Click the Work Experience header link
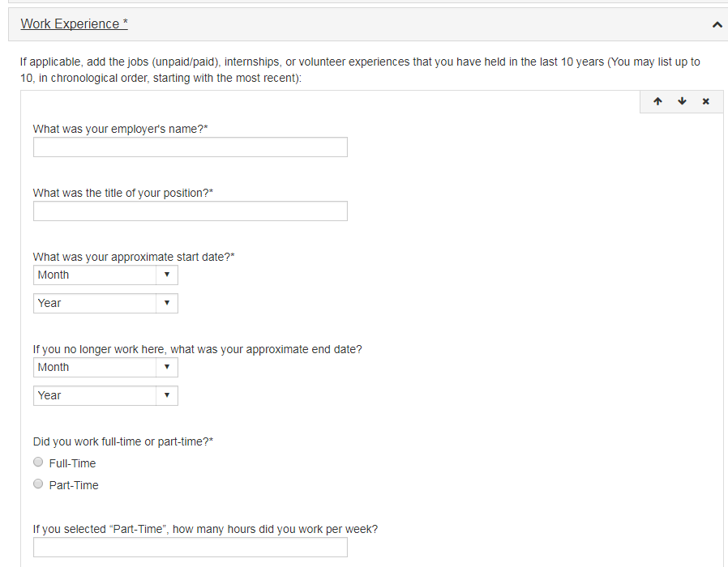 [x=74, y=24]
